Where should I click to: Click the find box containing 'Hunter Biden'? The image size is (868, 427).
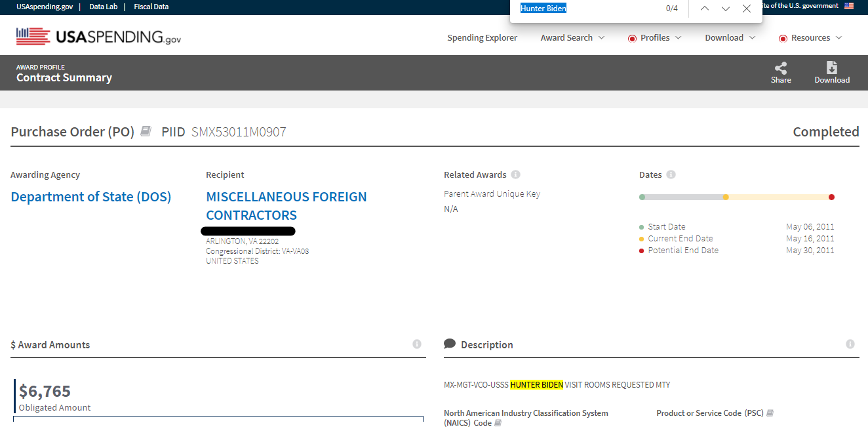coord(587,9)
